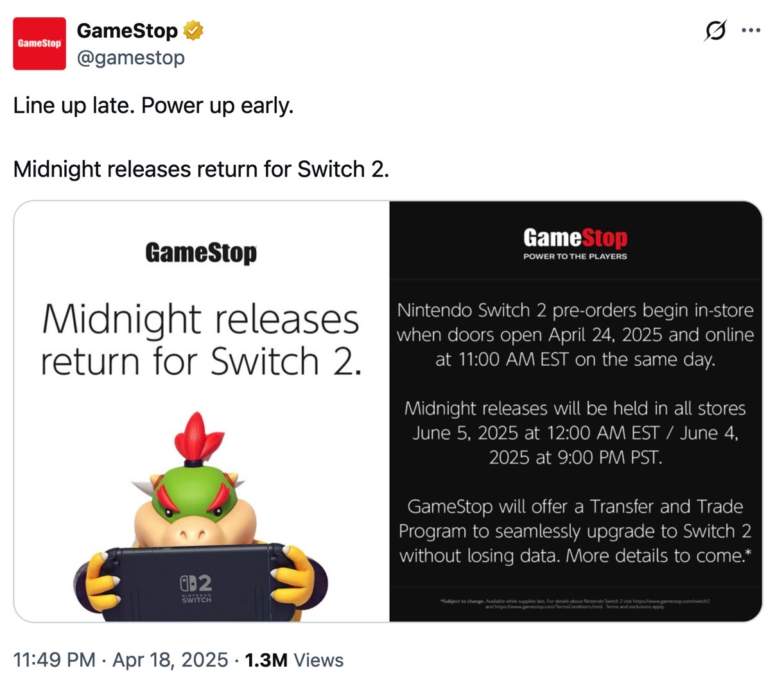Click the black GameStop logo on white image
784x684 pixels.
201,253
